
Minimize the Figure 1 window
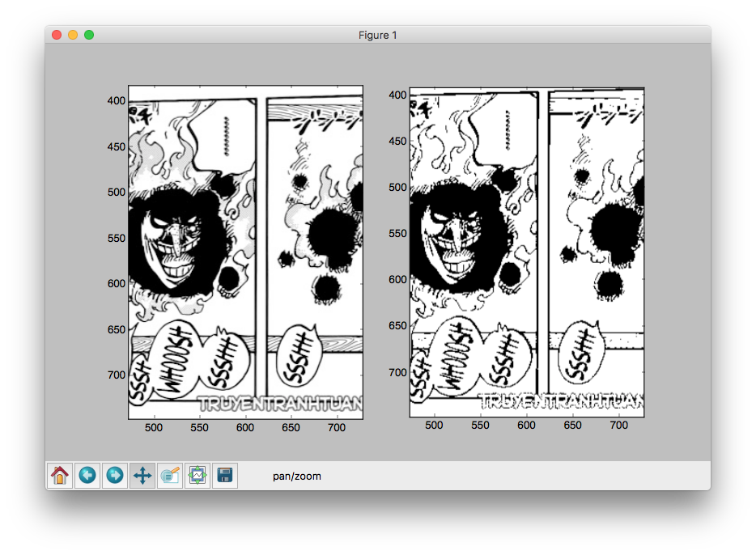73,35
